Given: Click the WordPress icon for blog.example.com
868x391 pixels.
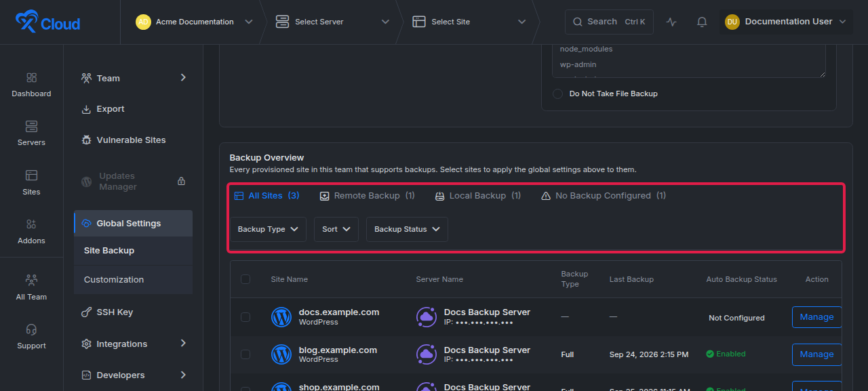Looking at the screenshot, I should (x=281, y=354).
